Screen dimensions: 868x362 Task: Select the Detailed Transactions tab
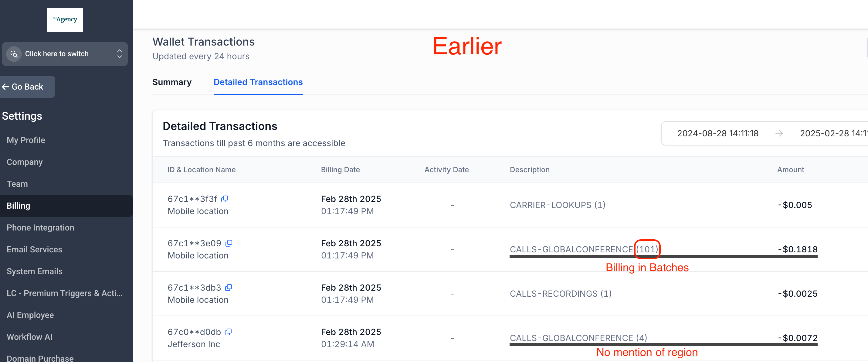pyautogui.click(x=258, y=82)
